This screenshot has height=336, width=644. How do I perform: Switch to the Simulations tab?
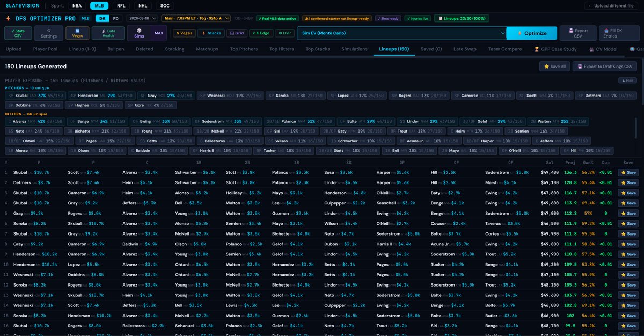[354, 49]
